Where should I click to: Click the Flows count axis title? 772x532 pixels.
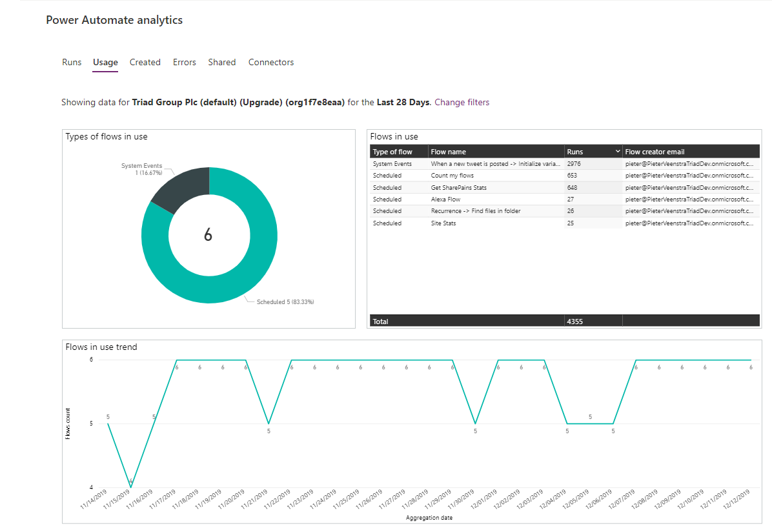tap(67, 424)
